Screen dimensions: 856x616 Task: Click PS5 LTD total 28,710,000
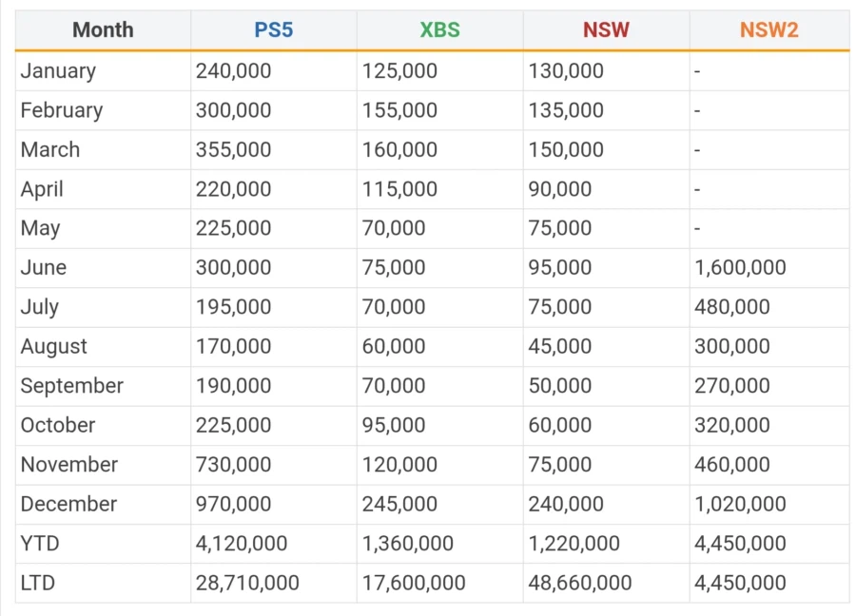(247, 583)
